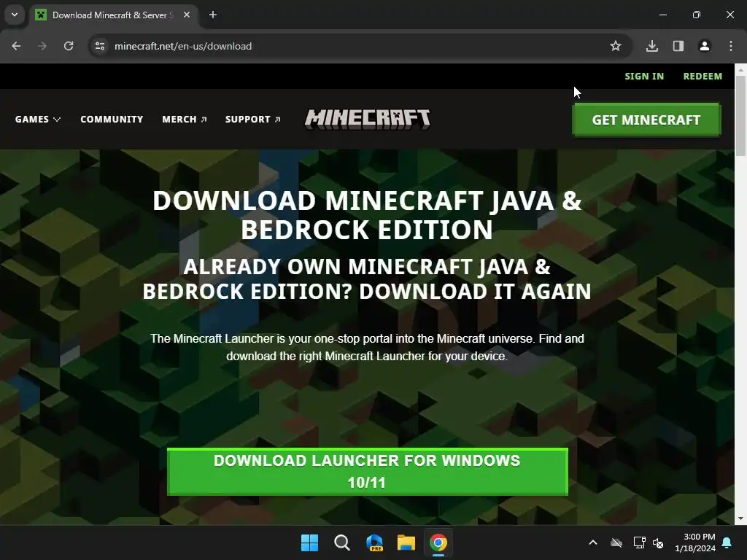Image resolution: width=747 pixels, height=560 pixels.
Task: Click SIGN IN link
Action: (644, 76)
